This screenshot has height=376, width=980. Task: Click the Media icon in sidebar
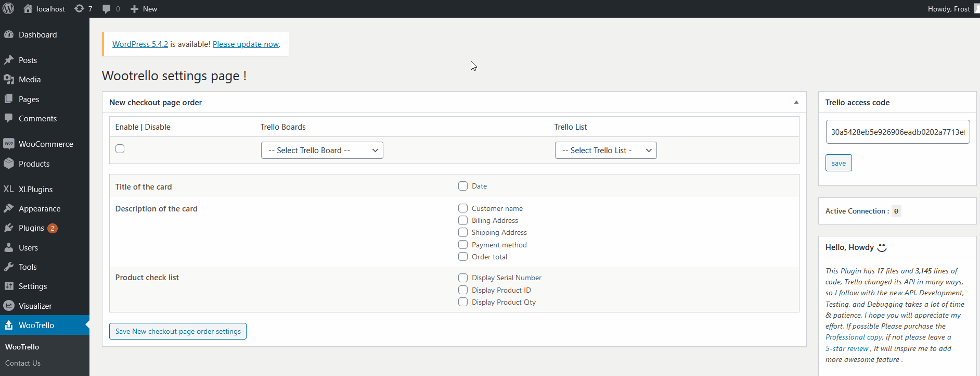click(9, 79)
